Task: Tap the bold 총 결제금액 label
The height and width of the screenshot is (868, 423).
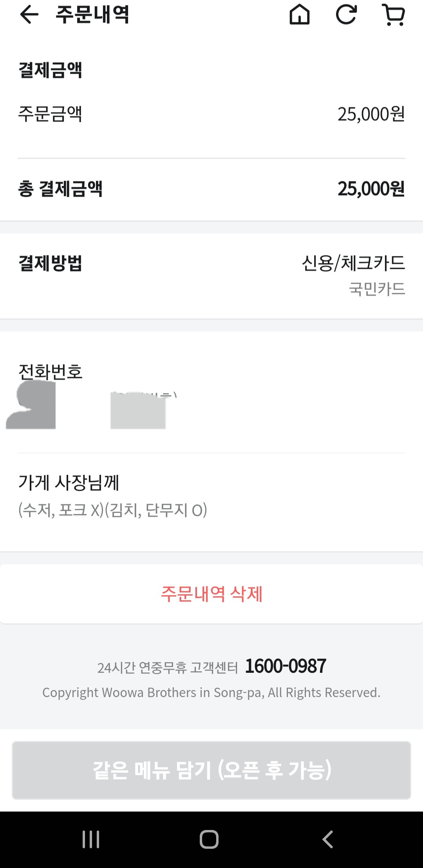Action: point(60,189)
